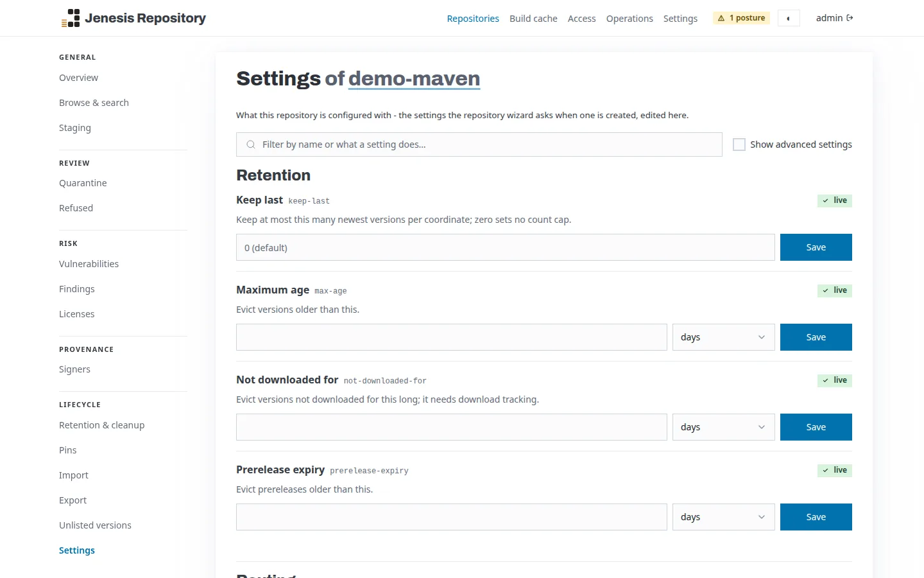Open the Prerelease expiry unit dropdown
924x578 pixels.
pos(724,517)
